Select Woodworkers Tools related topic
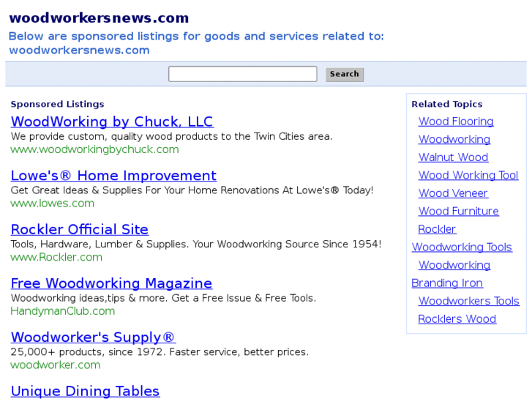Image resolution: width=532 pixels, height=399 pixels. [x=468, y=301]
